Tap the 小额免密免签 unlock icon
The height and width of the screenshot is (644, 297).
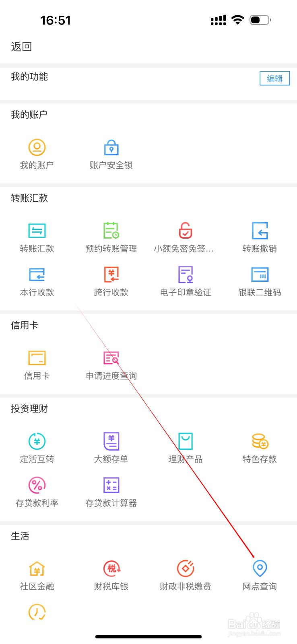[x=186, y=230]
